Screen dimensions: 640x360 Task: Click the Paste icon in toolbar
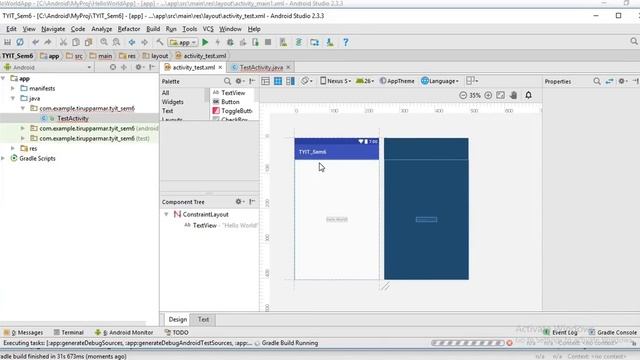pyautogui.click(x=88, y=42)
